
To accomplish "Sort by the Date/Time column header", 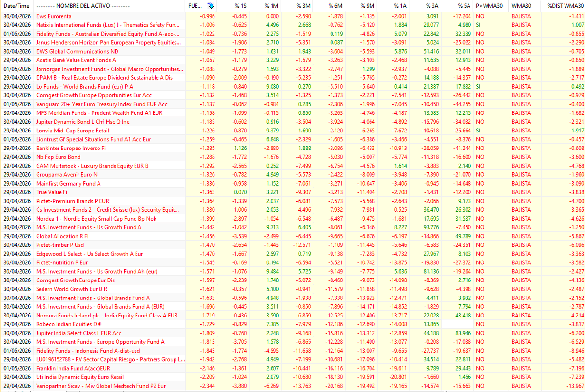I will (17, 6).
